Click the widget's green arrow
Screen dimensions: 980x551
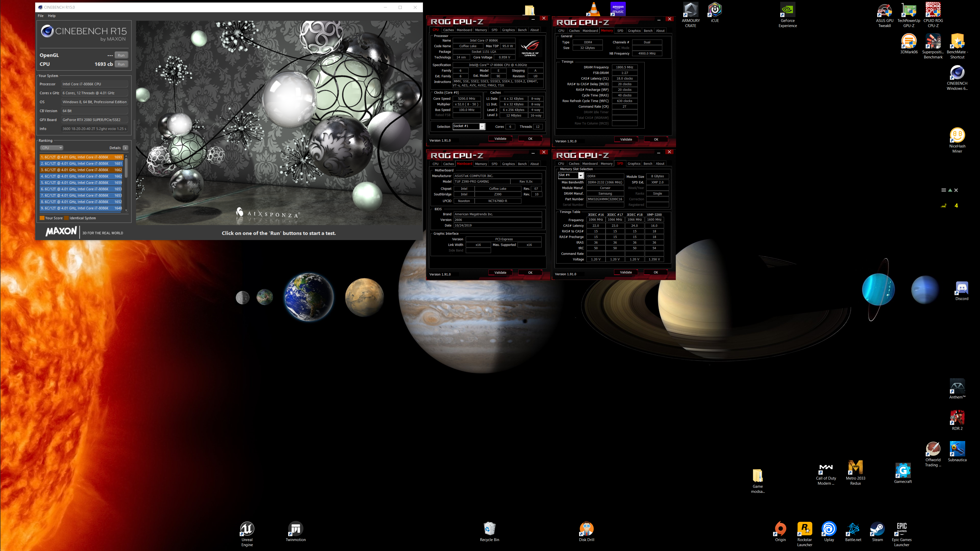(x=950, y=190)
